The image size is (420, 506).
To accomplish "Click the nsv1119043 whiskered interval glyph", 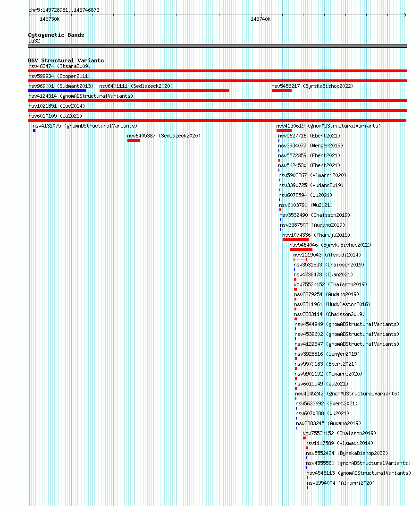I will click(300, 259).
